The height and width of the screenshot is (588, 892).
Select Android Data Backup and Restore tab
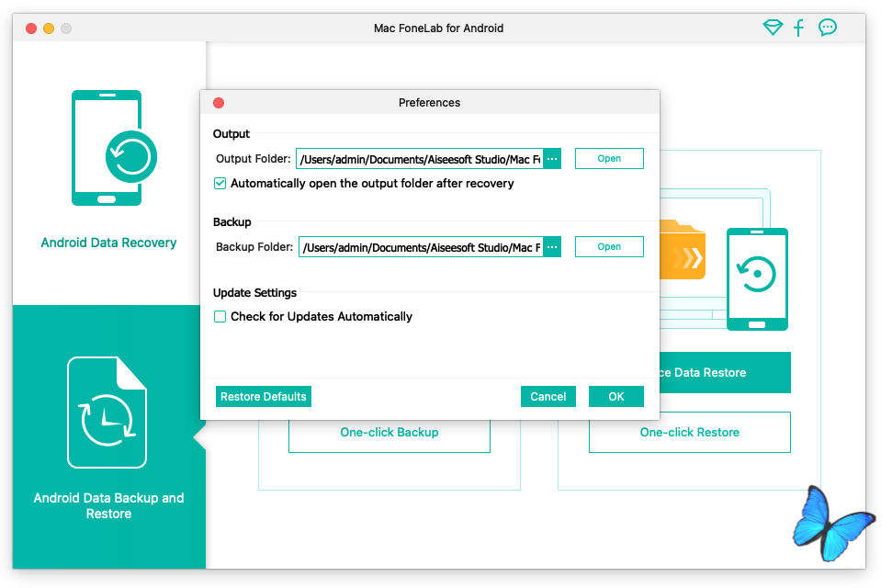[x=108, y=505]
